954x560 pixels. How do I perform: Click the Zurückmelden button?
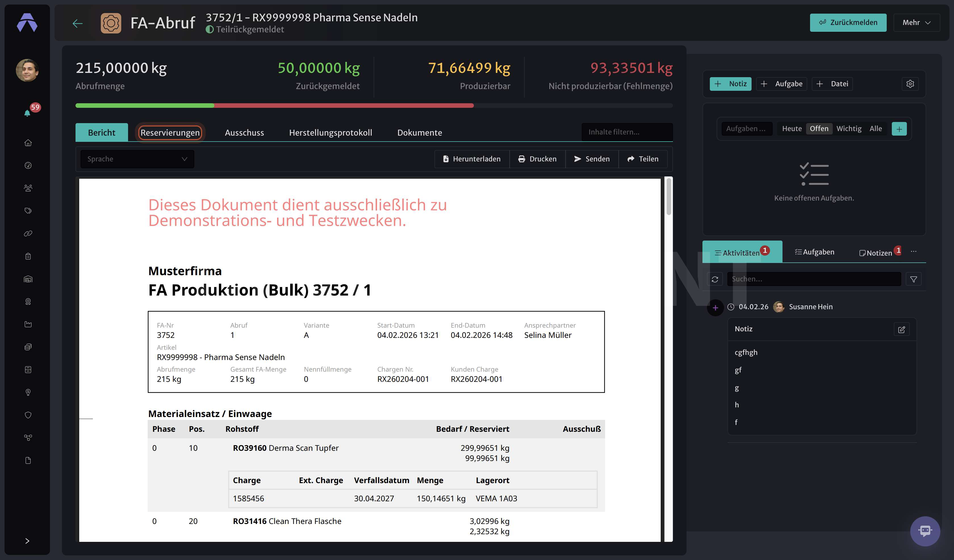click(848, 23)
